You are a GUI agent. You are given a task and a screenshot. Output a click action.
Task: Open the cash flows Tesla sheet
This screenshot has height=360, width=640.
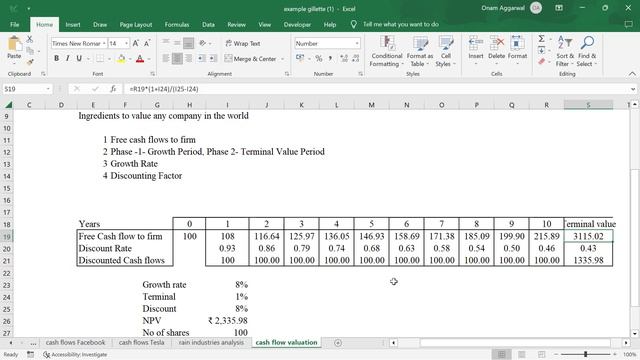141,342
